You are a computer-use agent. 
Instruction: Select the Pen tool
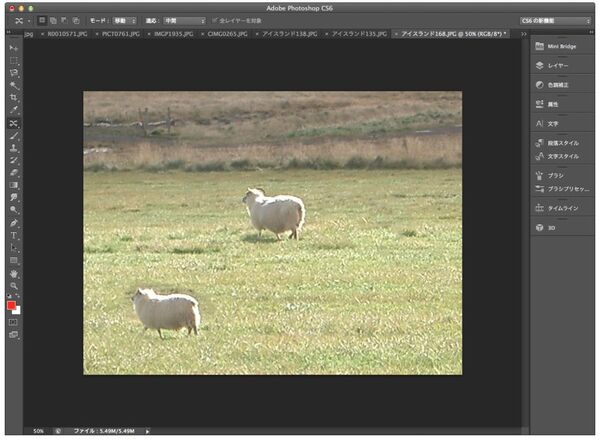pyautogui.click(x=13, y=223)
